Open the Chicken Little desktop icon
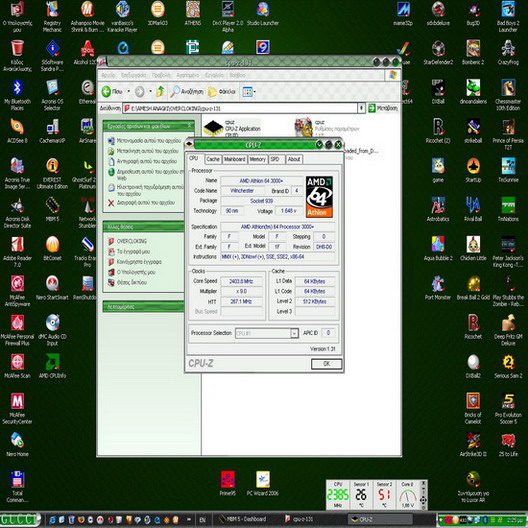This screenshot has width=528, height=528. click(473, 249)
